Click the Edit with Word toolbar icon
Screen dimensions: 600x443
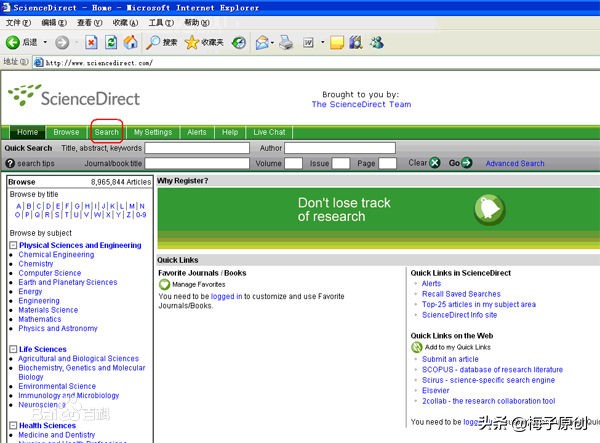click(x=308, y=42)
